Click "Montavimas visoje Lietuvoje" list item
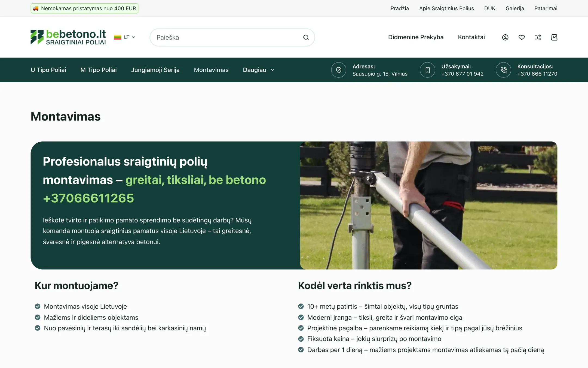The height and width of the screenshot is (368, 588). [85, 306]
